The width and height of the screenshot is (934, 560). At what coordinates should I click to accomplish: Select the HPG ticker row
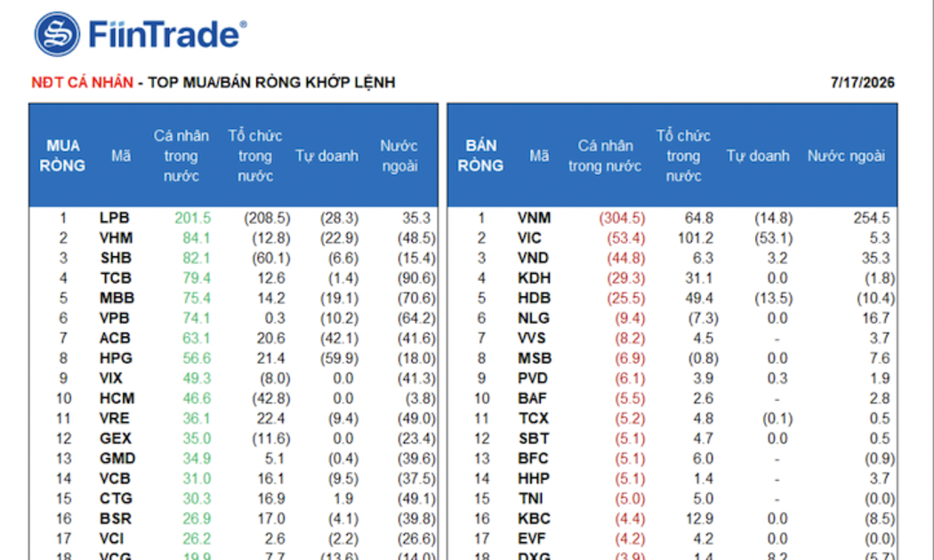point(233,358)
